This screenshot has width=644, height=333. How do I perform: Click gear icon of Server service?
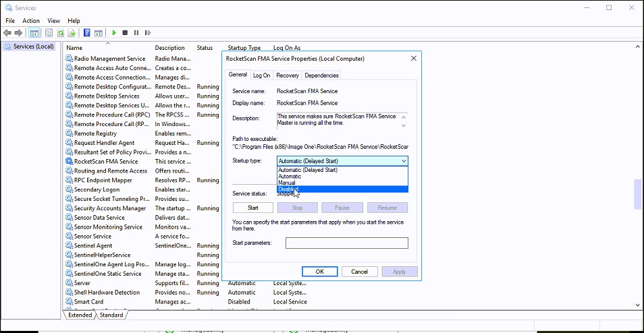[69, 283]
